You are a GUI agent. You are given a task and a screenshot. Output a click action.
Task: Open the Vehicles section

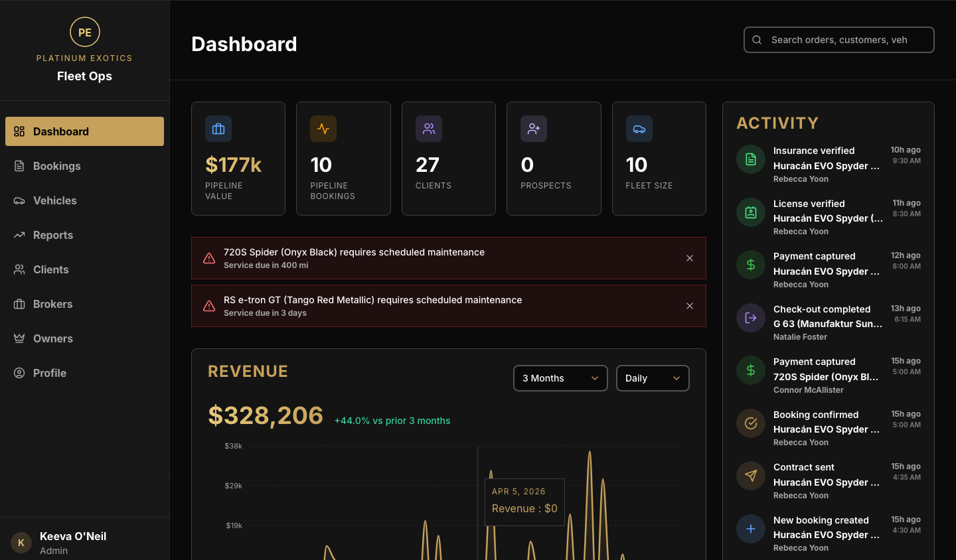tap(84, 200)
